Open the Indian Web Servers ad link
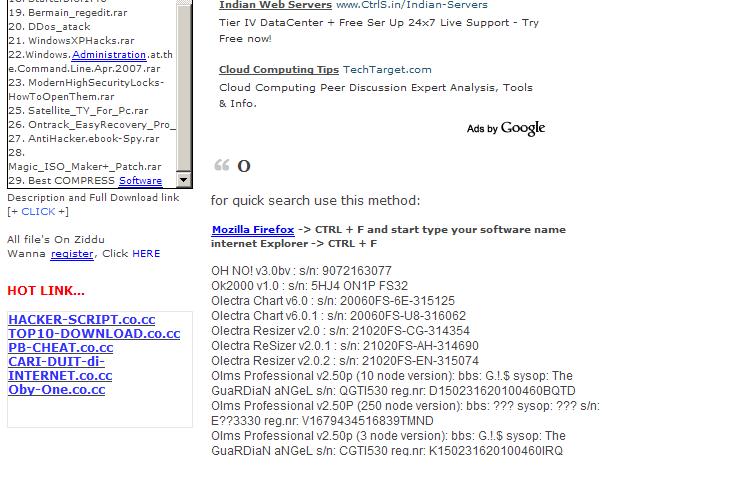Viewport: 755px width, 490px height. pos(275,5)
